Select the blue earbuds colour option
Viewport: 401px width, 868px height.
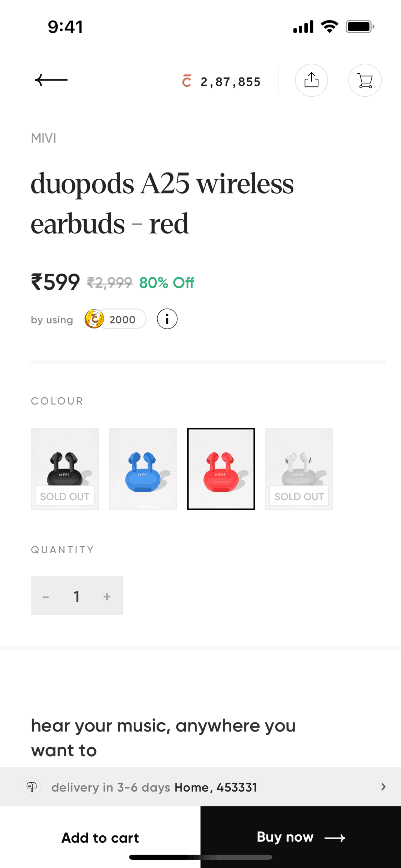143,469
